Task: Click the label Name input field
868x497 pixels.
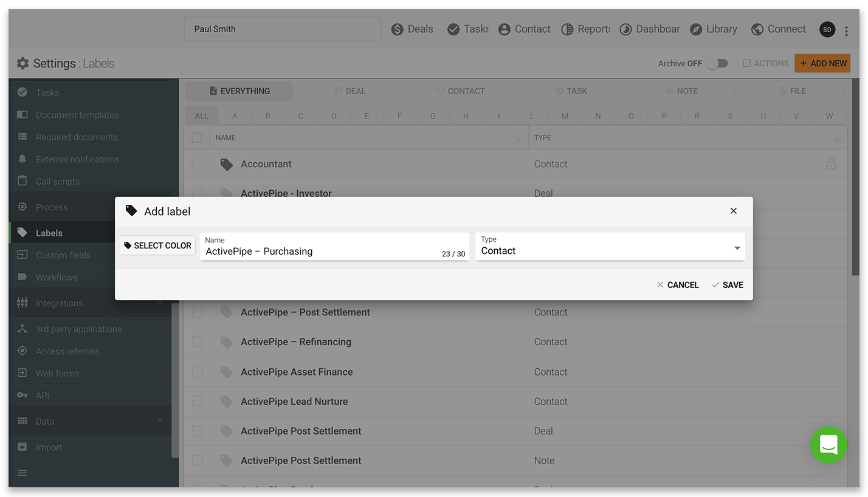Action: [x=334, y=246]
